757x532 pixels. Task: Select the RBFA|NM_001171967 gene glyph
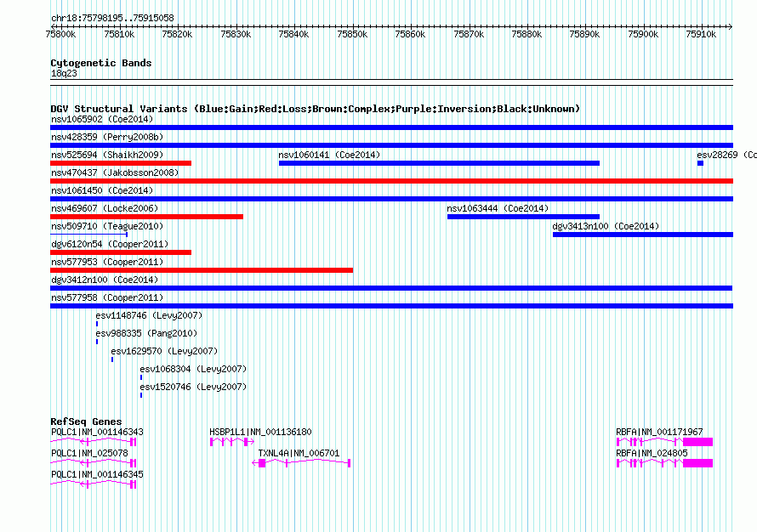665,442
